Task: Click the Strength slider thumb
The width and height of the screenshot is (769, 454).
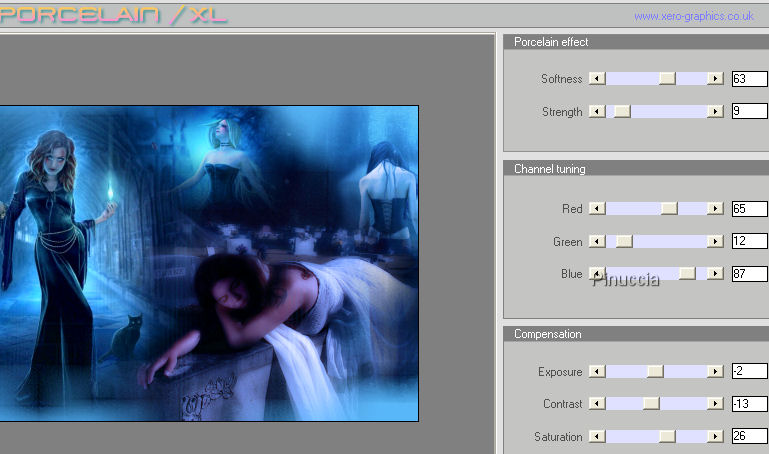Action: 622,111
